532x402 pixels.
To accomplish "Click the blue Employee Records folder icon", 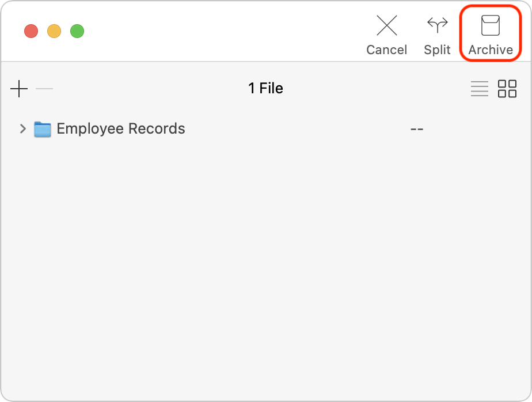I will (x=43, y=130).
